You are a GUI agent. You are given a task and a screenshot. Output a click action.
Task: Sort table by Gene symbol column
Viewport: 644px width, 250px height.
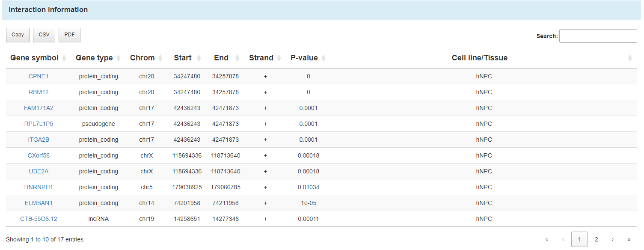(38, 58)
